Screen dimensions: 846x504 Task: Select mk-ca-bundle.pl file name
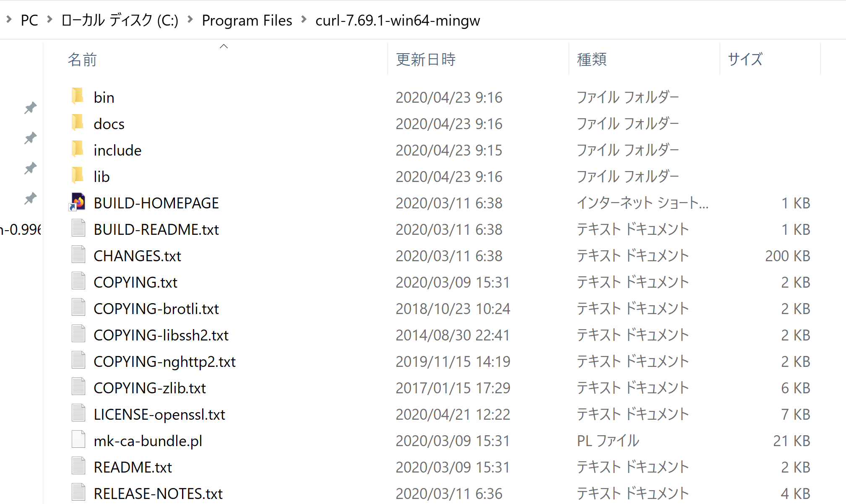(x=148, y=441)
